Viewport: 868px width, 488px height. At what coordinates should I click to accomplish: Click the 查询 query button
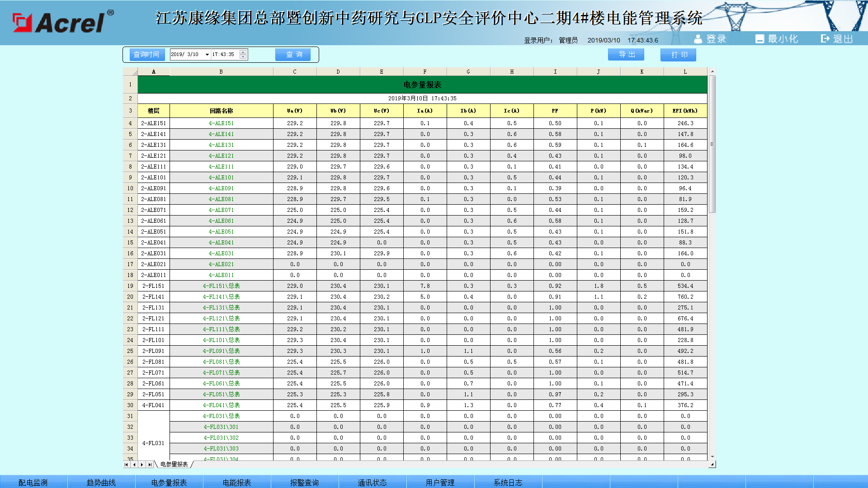293,55
